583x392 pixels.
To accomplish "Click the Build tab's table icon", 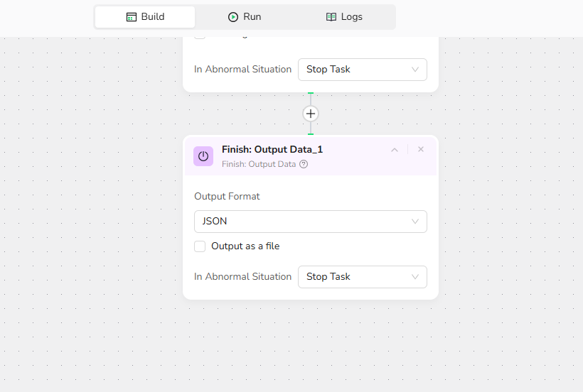I will pyautogui.click(x=132, y=17).
